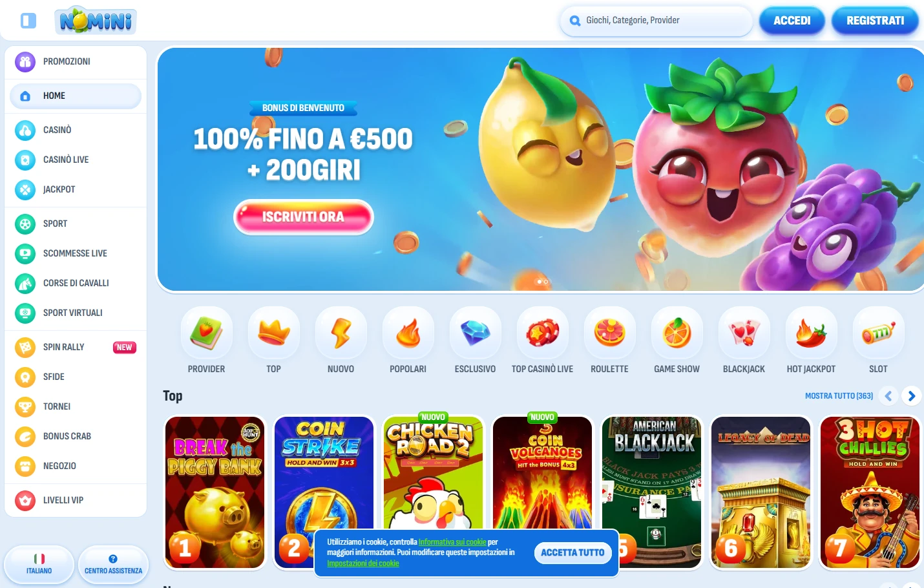Screen dimensions: 924x588
Task: Select the Blackjack cards category icon
Action: coord(744,333)
